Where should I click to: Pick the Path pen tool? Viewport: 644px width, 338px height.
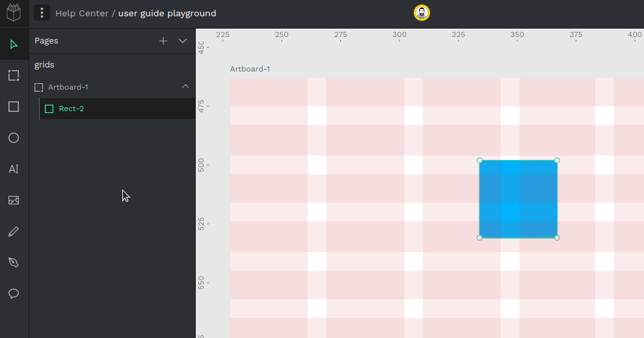click(x=14, y=263)
